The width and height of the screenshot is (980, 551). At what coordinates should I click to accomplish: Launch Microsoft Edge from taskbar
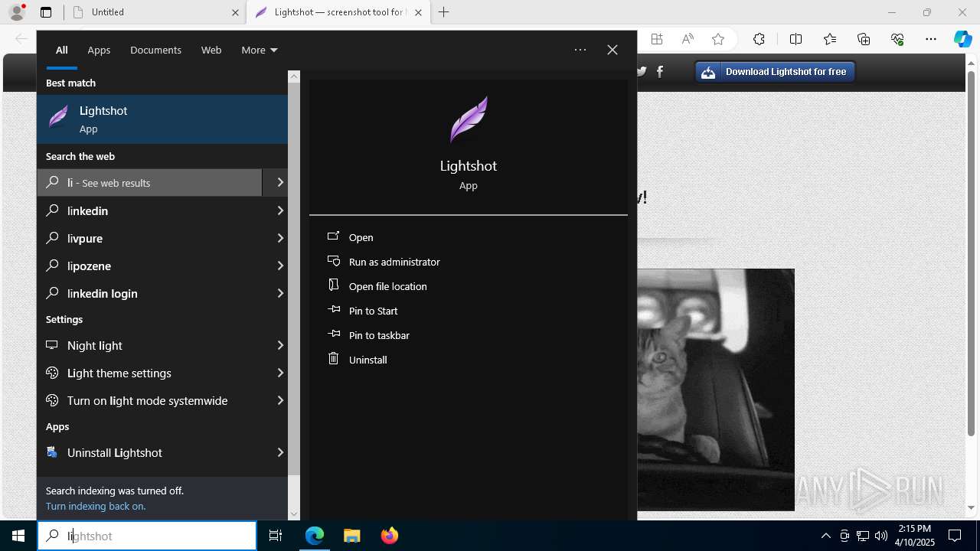315,536
